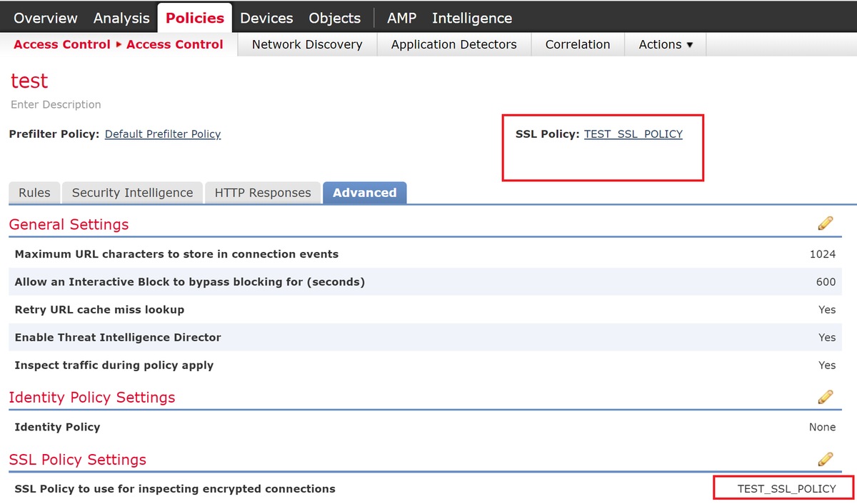Open the Actions dropdown menu
Image resolution: width=857 pixels, height=504 pixels.
click(x=665, y=44)
